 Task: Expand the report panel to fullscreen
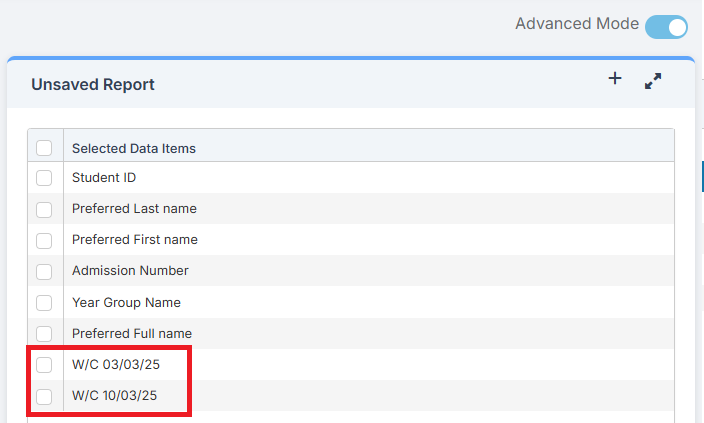tap(653, 81)
